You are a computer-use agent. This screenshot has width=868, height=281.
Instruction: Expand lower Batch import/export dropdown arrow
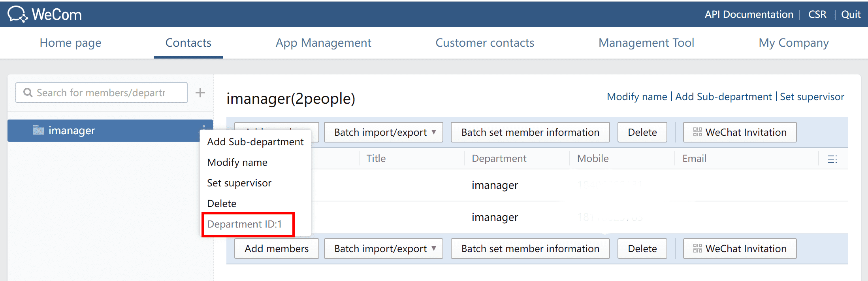click(x=434, y=249)
